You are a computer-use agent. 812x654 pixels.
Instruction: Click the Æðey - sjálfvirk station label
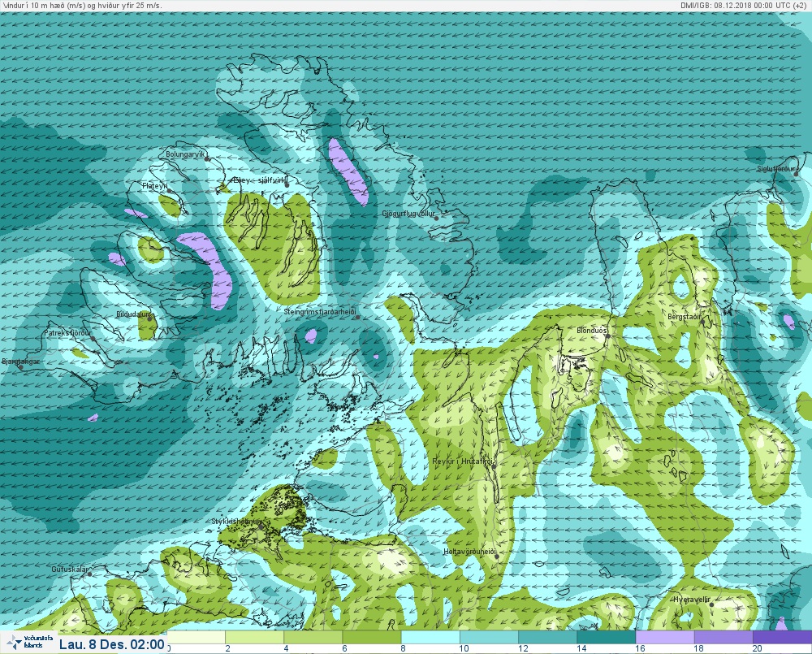point(259,180)
